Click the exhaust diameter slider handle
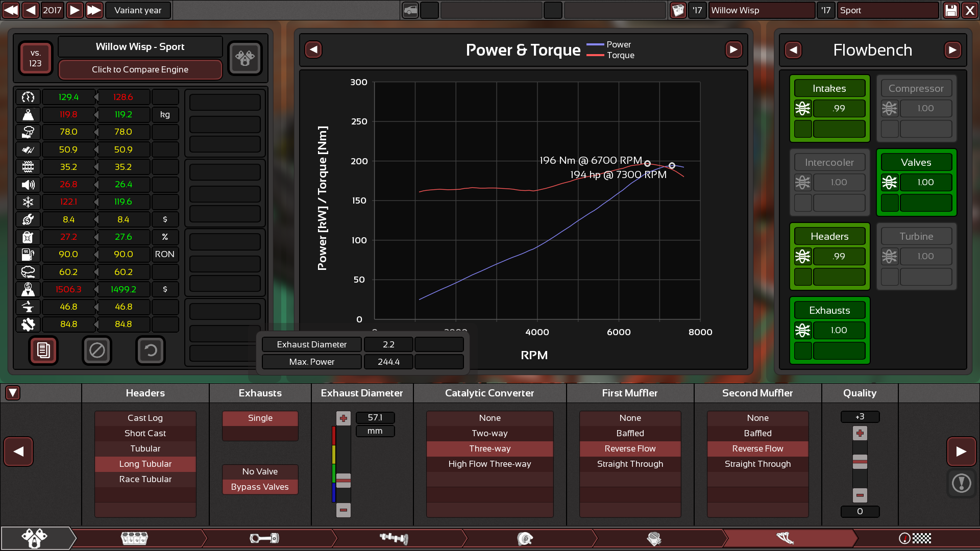 pyautogui.click(x=344, y=480)
